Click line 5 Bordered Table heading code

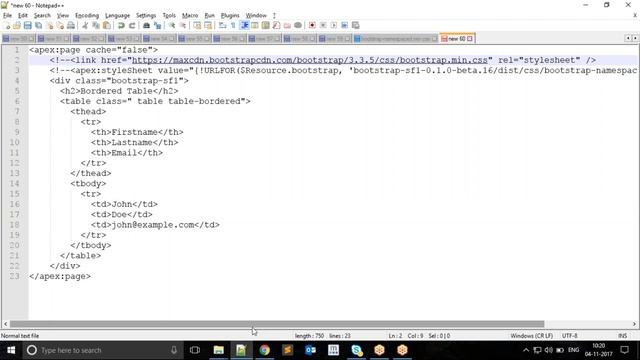tap(119, 91)
